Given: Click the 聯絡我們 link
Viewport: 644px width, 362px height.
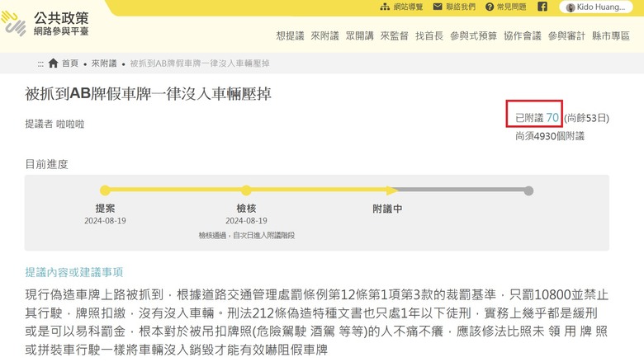Looking at the screenshot, I should [461, 7].
